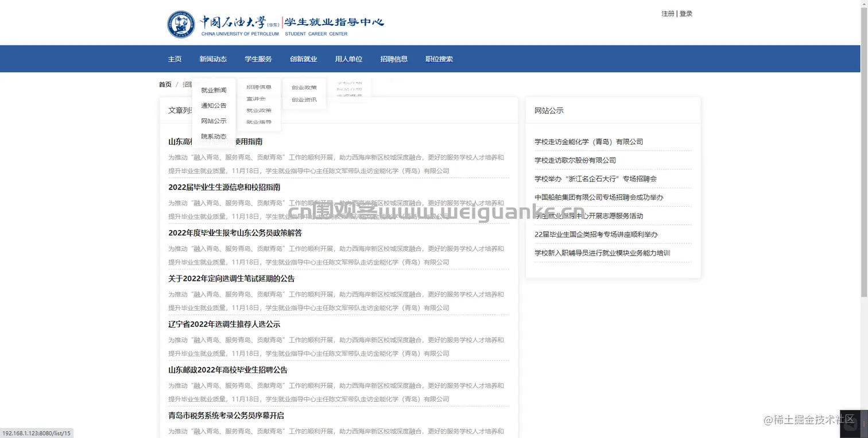
Task: Open the 用人单位 navigation menu
Action: (349, 59)
